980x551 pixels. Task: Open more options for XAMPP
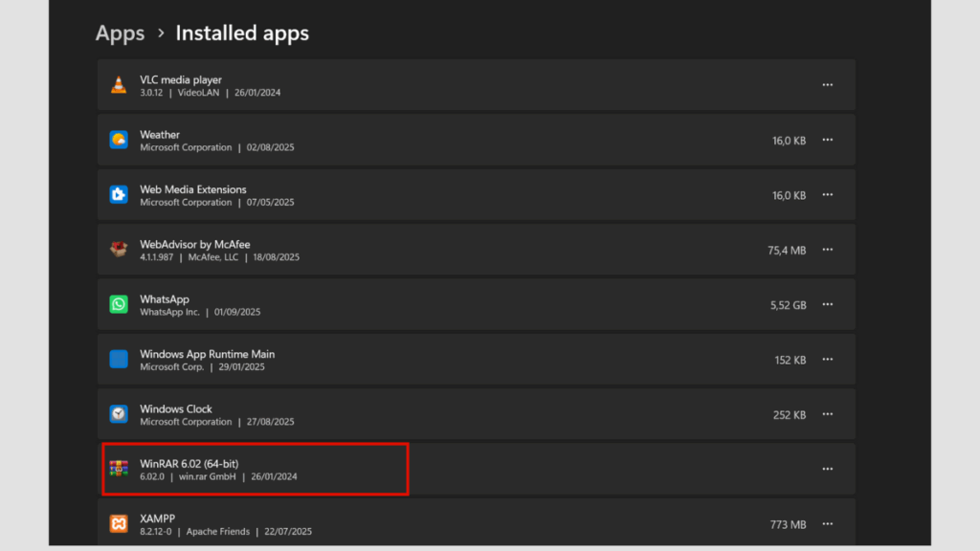[x=827, y=523]
